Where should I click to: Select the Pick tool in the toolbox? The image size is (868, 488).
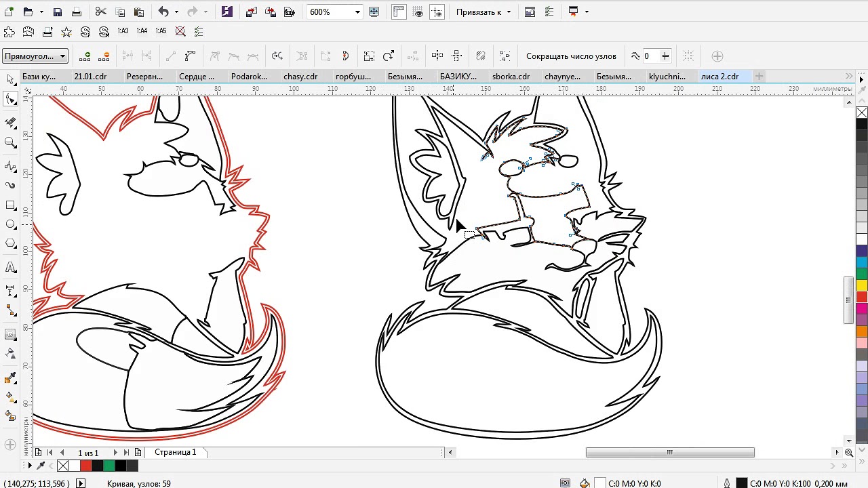pyautogui.click(x=10, y=80)
